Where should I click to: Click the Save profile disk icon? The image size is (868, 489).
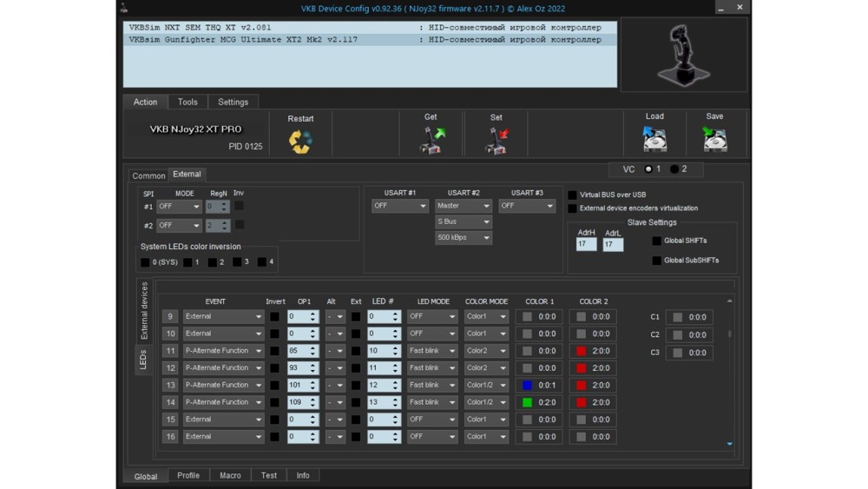(x=714, y=139)
